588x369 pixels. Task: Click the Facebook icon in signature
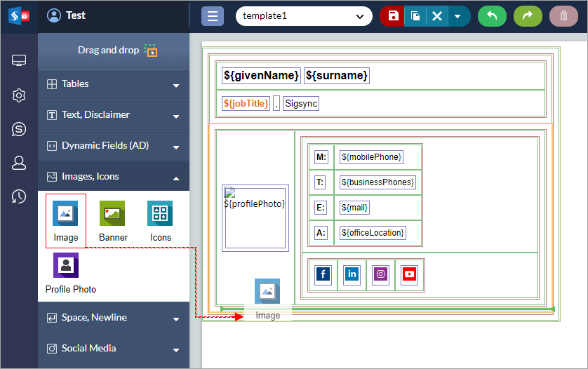pyautogui.click(x=323, y=274)
